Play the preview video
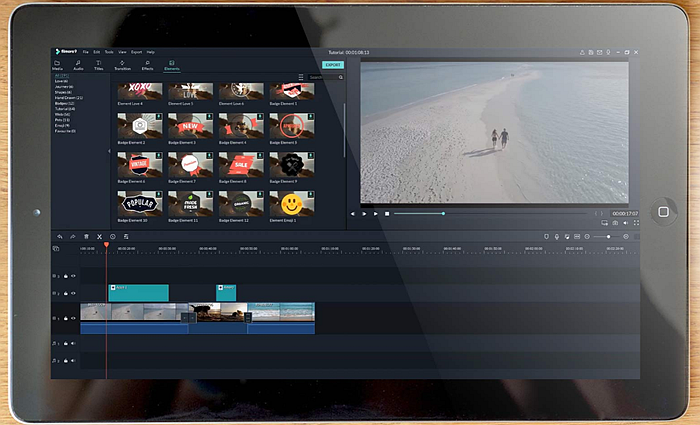 coord(375,214)
